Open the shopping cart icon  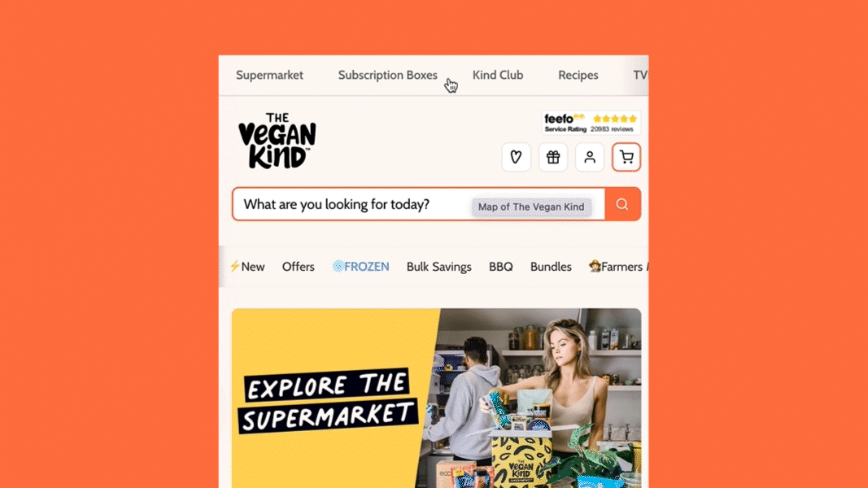pyautogui.click(x=626, y=157)
